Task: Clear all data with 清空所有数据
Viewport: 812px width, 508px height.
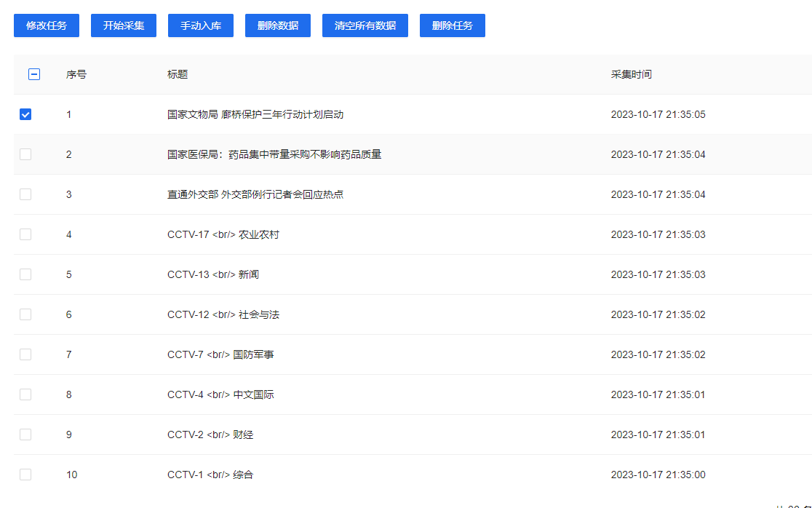Action: tap(365, 25)
